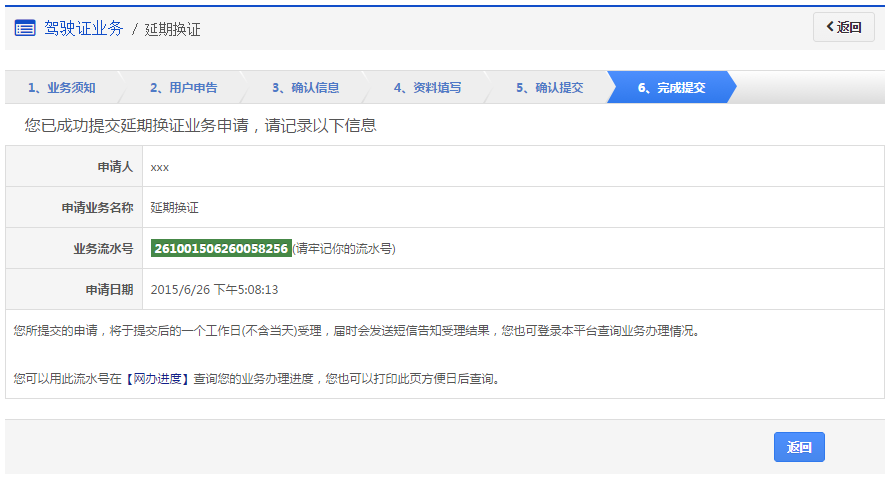The width and height of the screenshot is (890, 479).
Task: Open the 网办进度 progress query link
Action: (158, 379)
